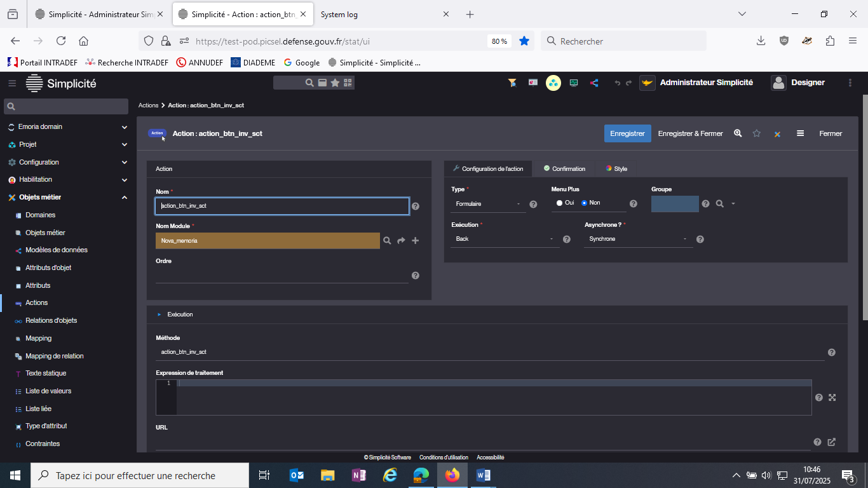Image resolution: width=868 pixels, height=488 pixels.
Task: Click the help icon next to Nom field
Action: [416, 207]
